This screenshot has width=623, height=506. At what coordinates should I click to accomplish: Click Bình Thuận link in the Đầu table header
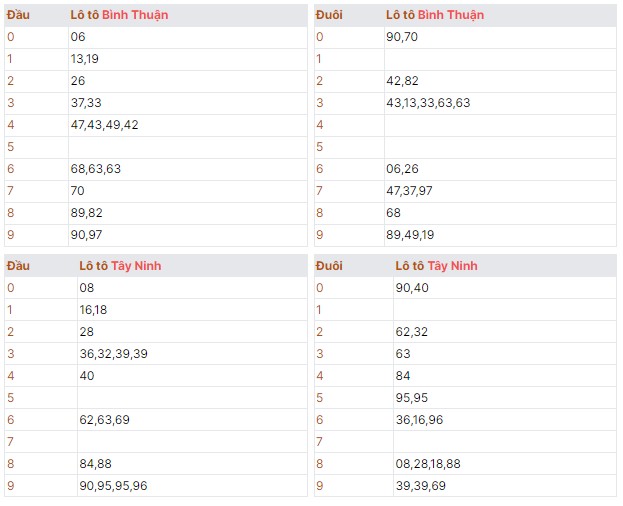point(135,15)
